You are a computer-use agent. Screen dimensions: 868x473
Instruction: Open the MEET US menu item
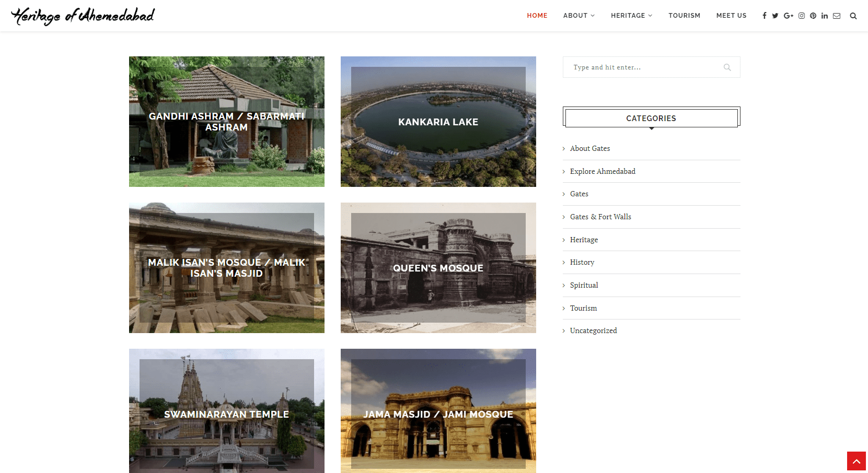pos(731,16)
